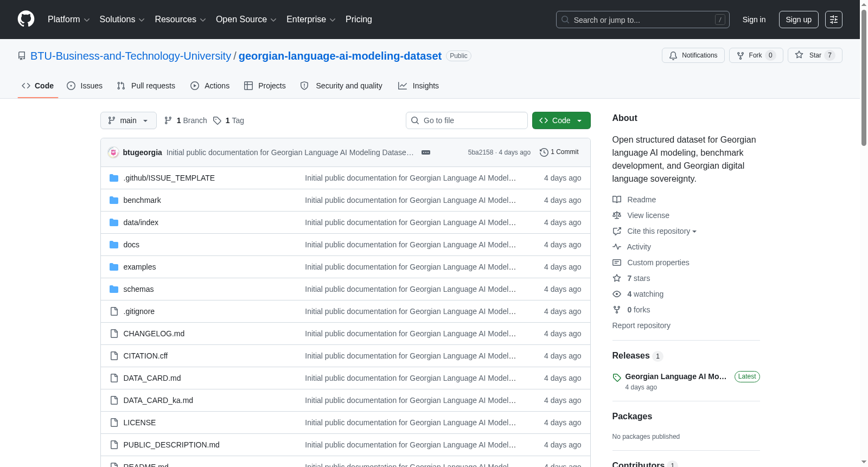Open the georgian-language-ai-modeling-dataset repo link
Screen dimensions: 868x467
pos(340,56)
